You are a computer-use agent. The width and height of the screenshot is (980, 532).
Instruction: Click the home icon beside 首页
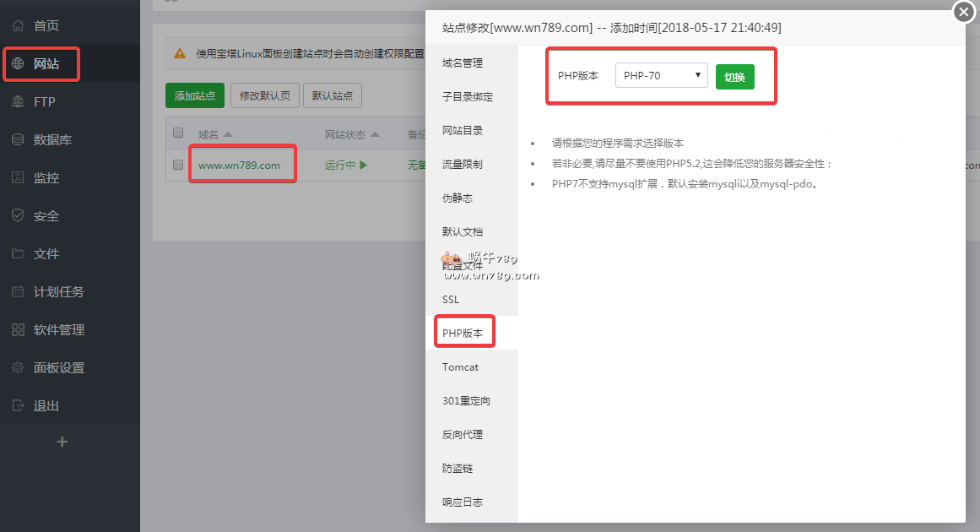pyautogui.click(x=18, y=25)
